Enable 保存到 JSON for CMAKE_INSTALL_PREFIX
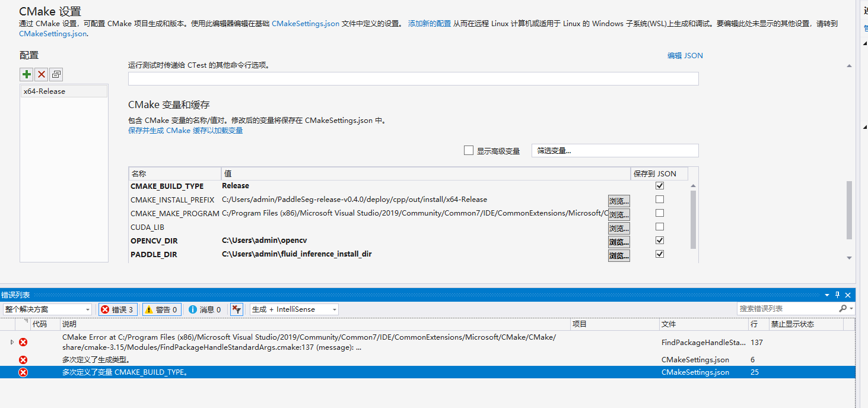 pyautogui.click(x=659, y=200)
